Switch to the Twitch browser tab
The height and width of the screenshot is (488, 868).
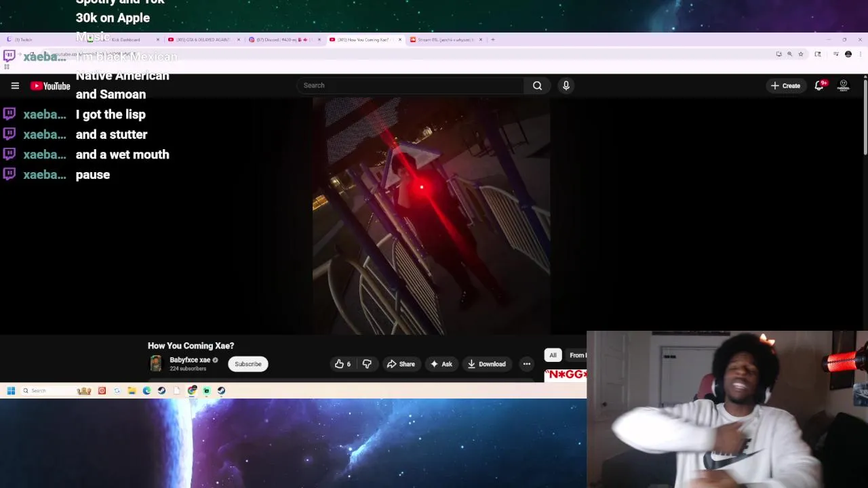(41, 39)
